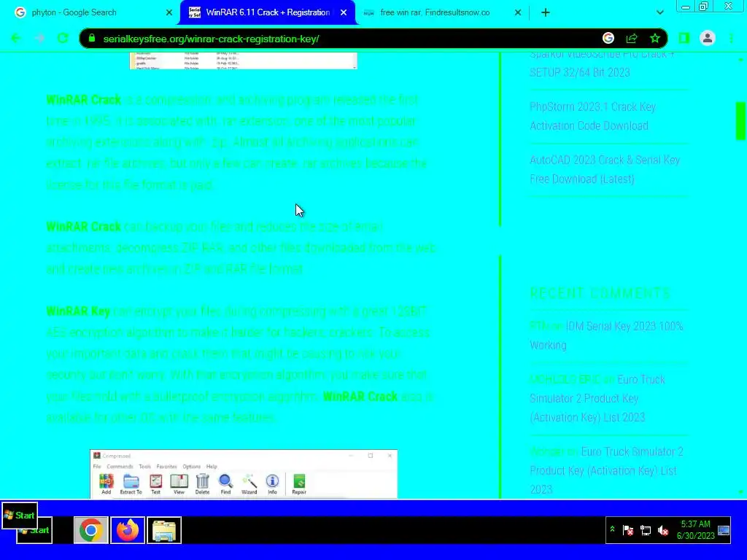The image size is (747, 560).
Task: Toggle the browser side panel
Action: [x=684, y=38]
